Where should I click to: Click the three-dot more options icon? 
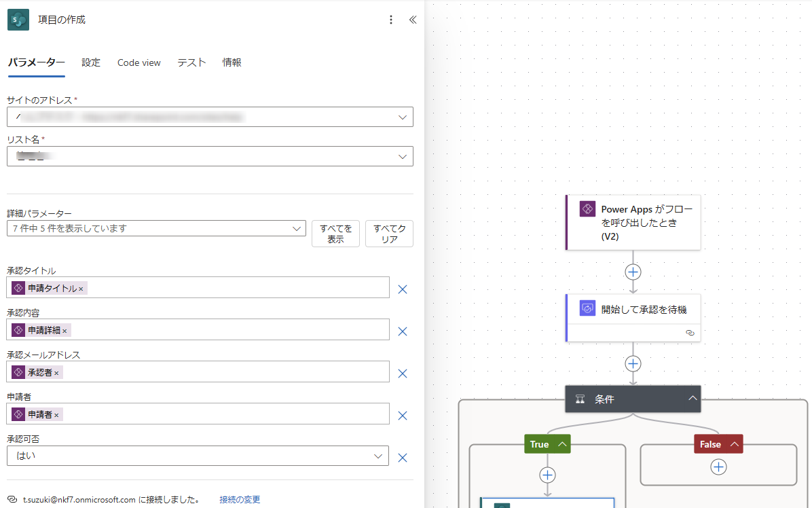point(390,20)
